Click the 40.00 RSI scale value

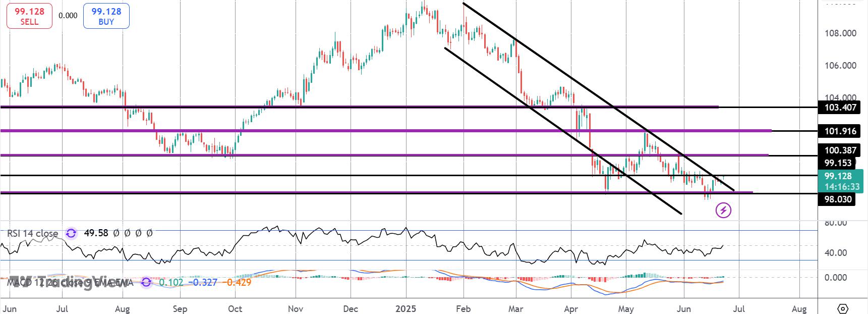pyautogui.click(x=836, y=253)
